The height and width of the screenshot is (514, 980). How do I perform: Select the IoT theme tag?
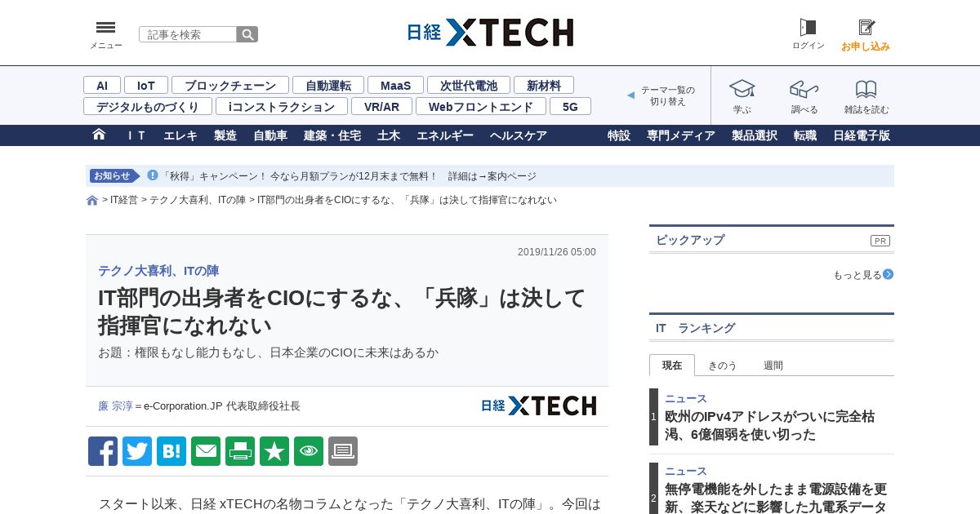[146, 85]
